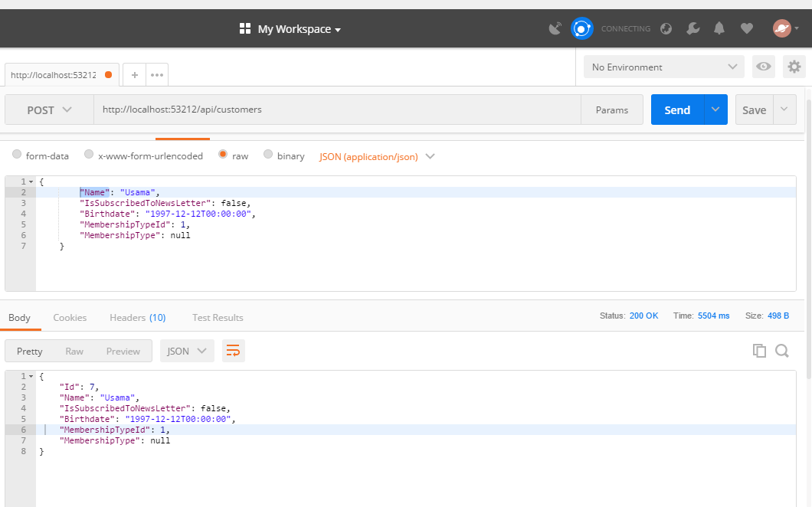Open the Headers (10) tab
Screen dimensions: 812x507
click(138, 318)
